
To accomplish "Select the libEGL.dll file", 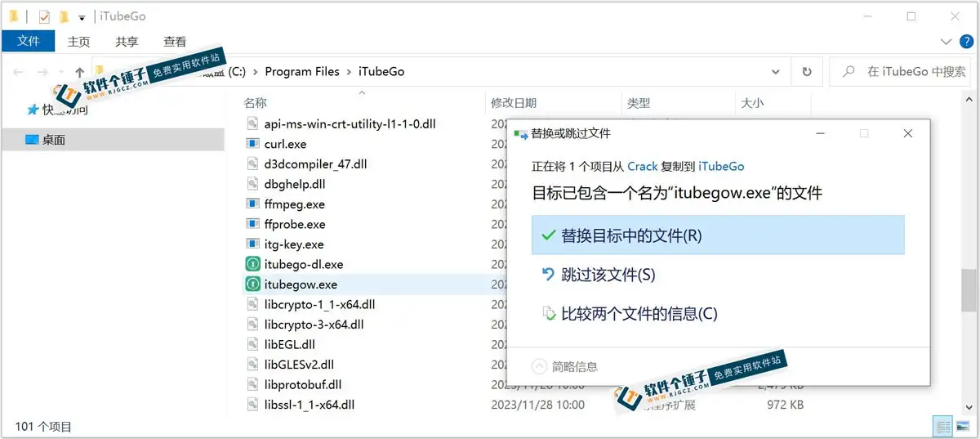I will pos(290,344).
